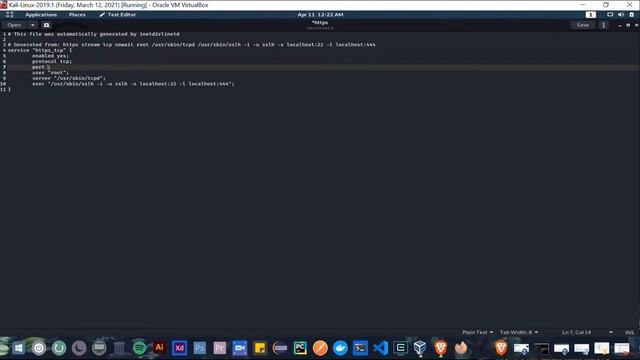The image size is (640, 360).
Task: Open the Applications menu in Kali
Action: point(41,15)
